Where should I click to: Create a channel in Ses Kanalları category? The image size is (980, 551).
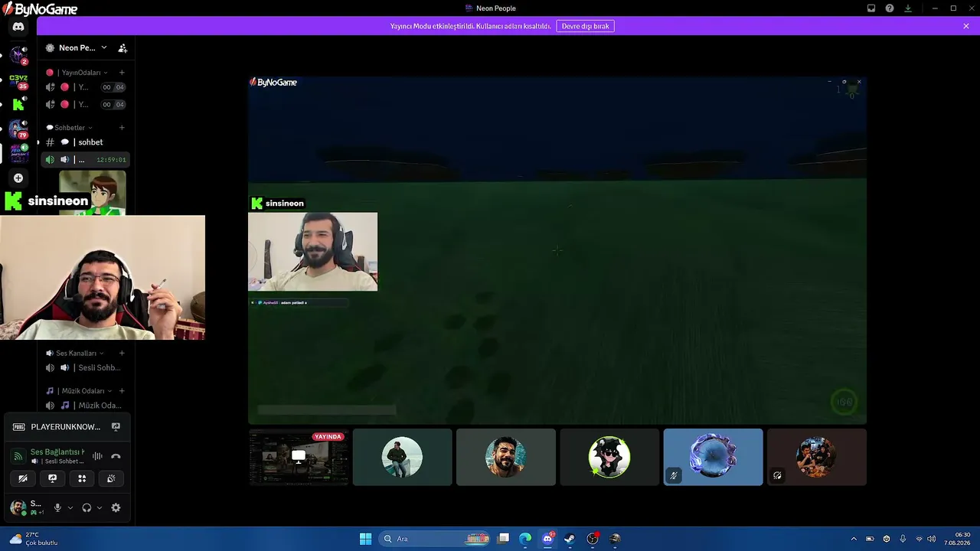pos(122,354)
